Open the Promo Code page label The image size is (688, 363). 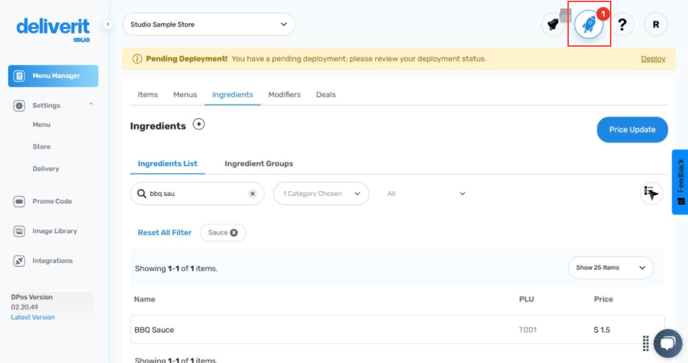(52, 201)
